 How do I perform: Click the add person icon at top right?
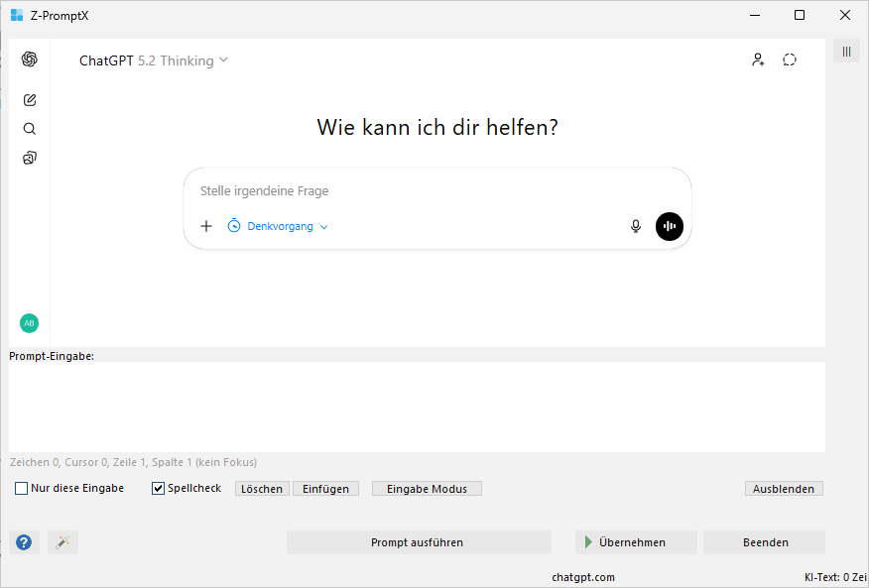[758, 60]
